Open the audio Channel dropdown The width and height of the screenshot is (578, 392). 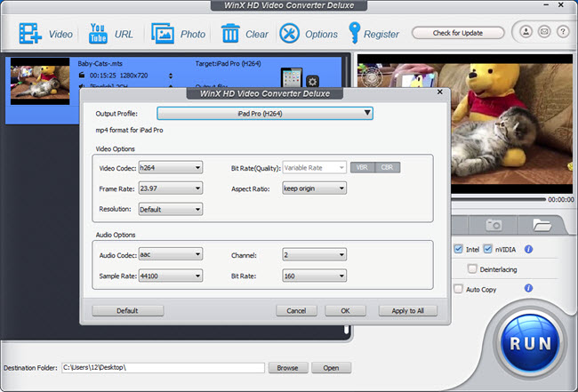coord(314,254)
